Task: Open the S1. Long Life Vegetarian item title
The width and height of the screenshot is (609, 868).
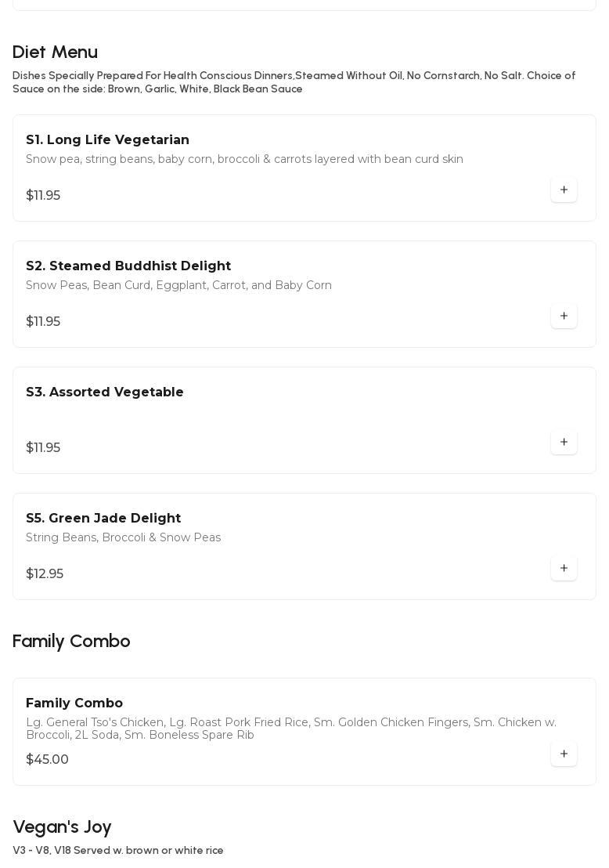Action: coord(107,139)
